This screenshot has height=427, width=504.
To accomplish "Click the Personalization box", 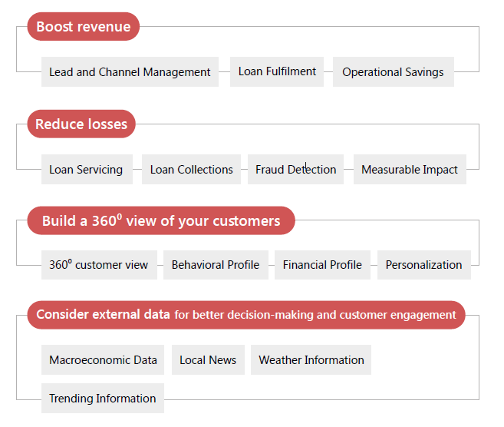I will [x=424, y=265].
